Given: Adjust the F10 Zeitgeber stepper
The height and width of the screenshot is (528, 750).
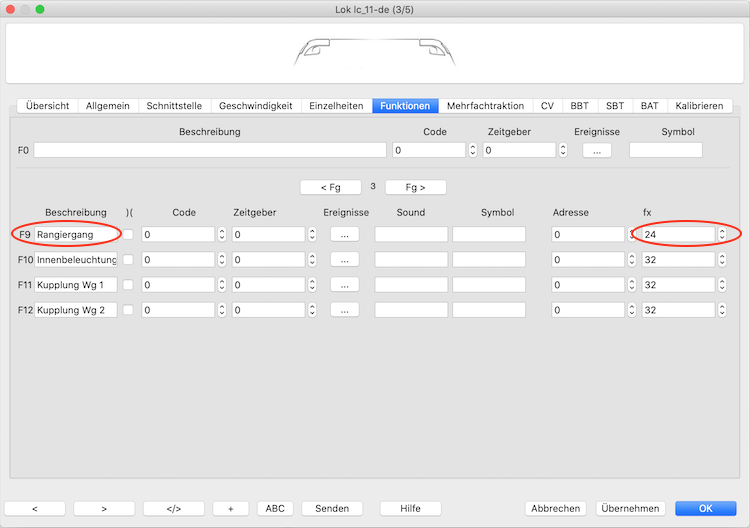Looking at the screenshot, I should [x=311, y=260].
